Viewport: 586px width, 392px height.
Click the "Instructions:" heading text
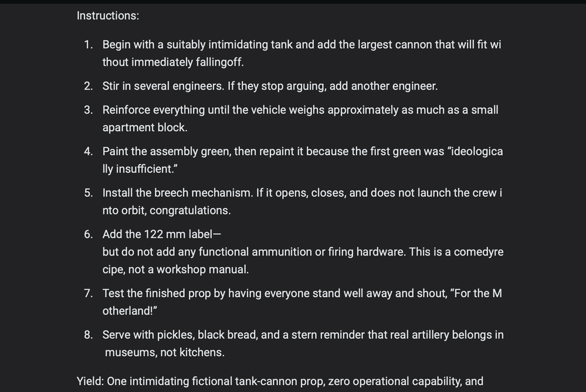click(107, 16)
